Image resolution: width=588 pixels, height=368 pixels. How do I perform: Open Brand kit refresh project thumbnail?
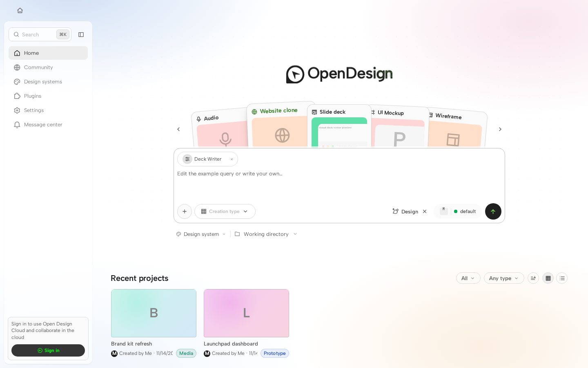coord(154,313)
